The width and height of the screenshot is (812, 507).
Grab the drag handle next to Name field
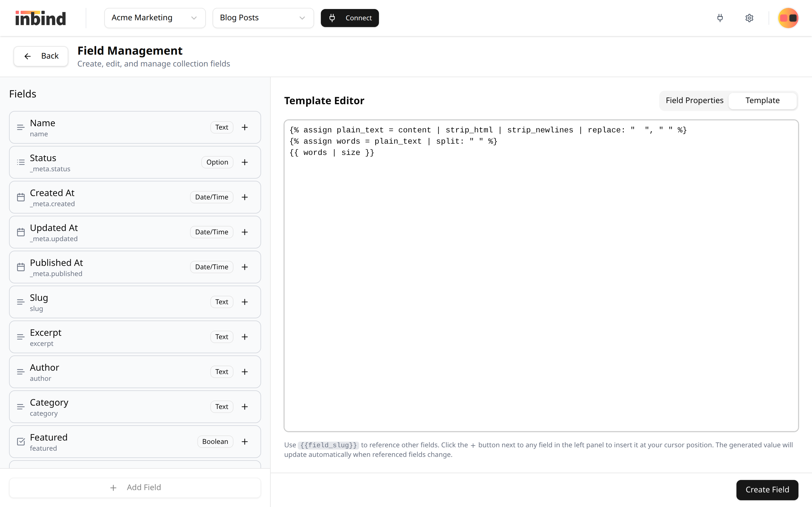(x=21, y=127)
